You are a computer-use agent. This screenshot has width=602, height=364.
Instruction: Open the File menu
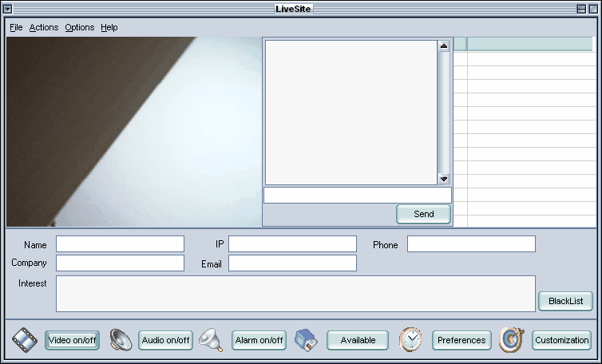(16, 27)
